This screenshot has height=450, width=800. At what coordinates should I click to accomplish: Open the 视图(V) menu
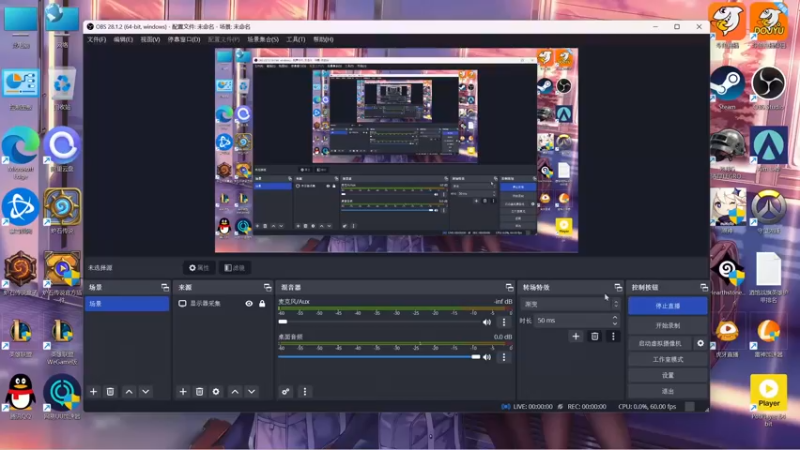[150, 39]
